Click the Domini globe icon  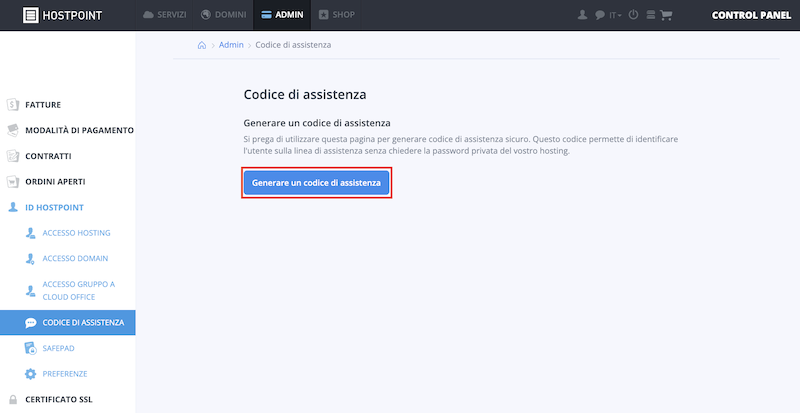point(206,15)
